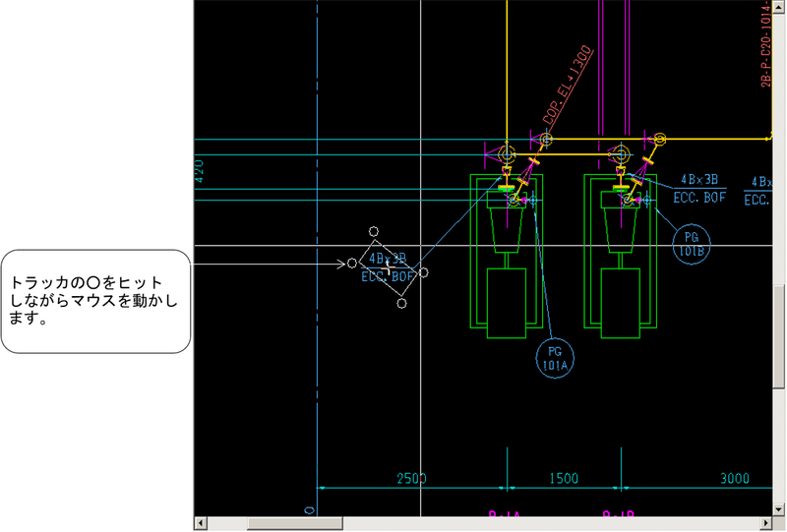The width and height of the screenshot is (787, 532).
Task: Click the horizontal scrollbar thumb
Action: pyautogui.click(x=293, y=523)
